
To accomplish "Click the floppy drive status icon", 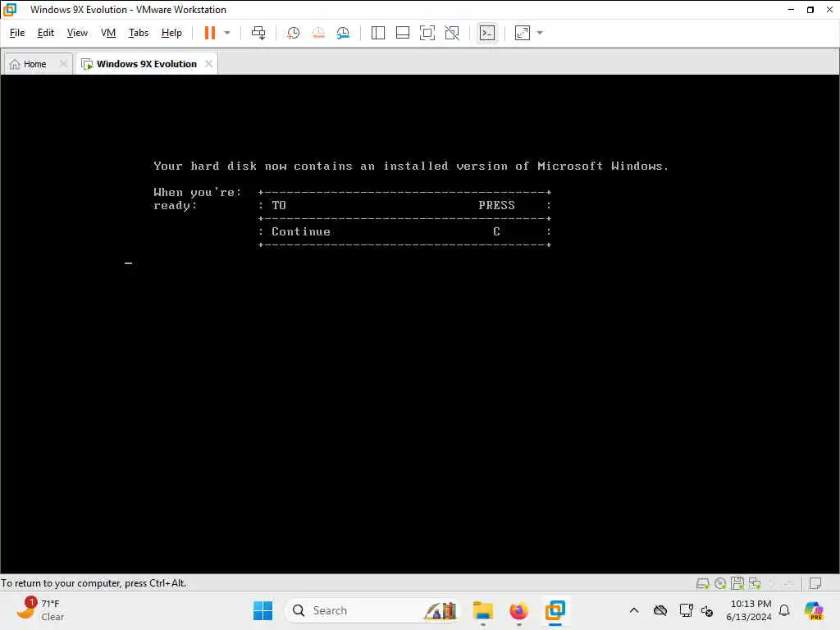I will (737, 583).
